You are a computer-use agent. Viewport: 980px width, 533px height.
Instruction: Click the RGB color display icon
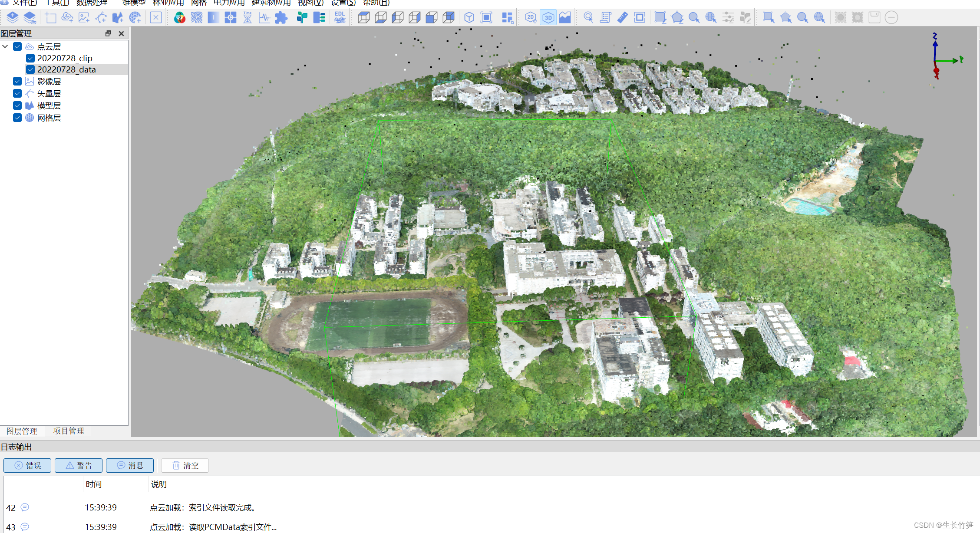pyautogui.click(x=179, y=18)
